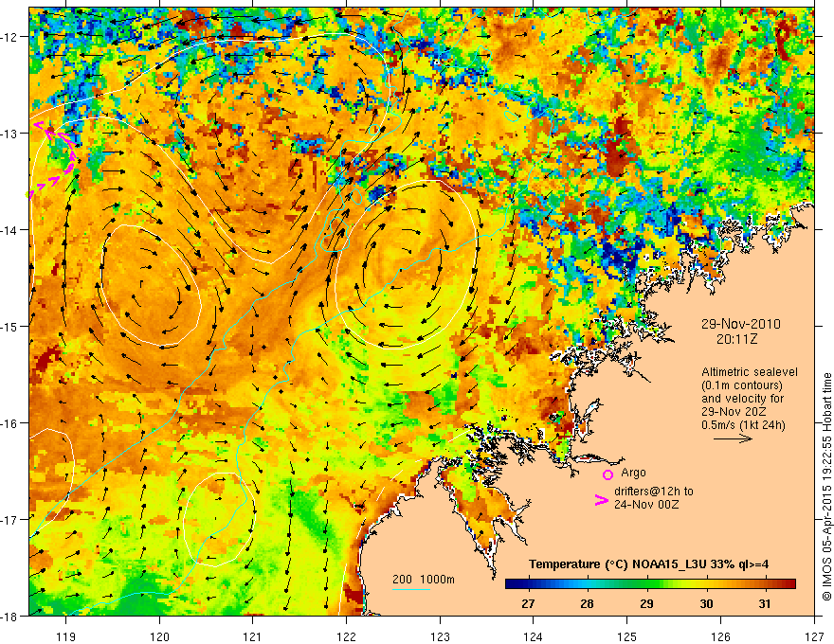Click the "29-Nov 20Z" legend text
Image resolution: width=834 pixels, height=644 pixels.
735,412
